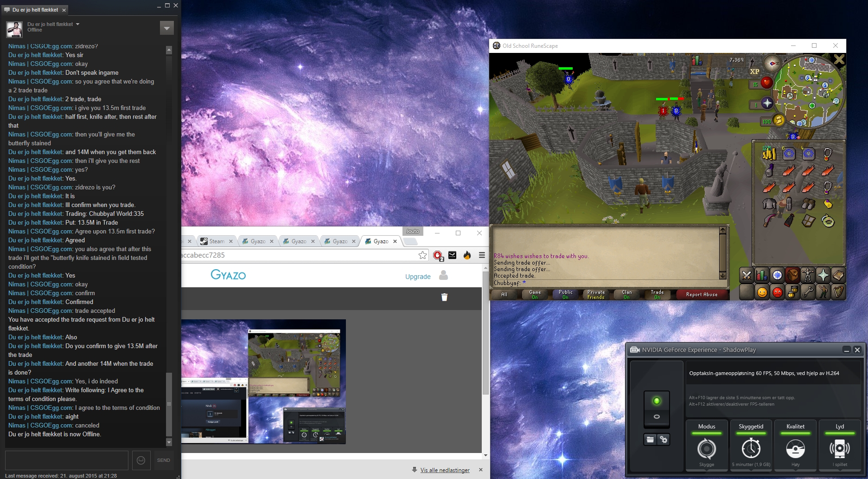The height and width of the screenshot is (479, 868).
Task: Click the compass above the RuneScape minimap
Action: coord(772,63)
